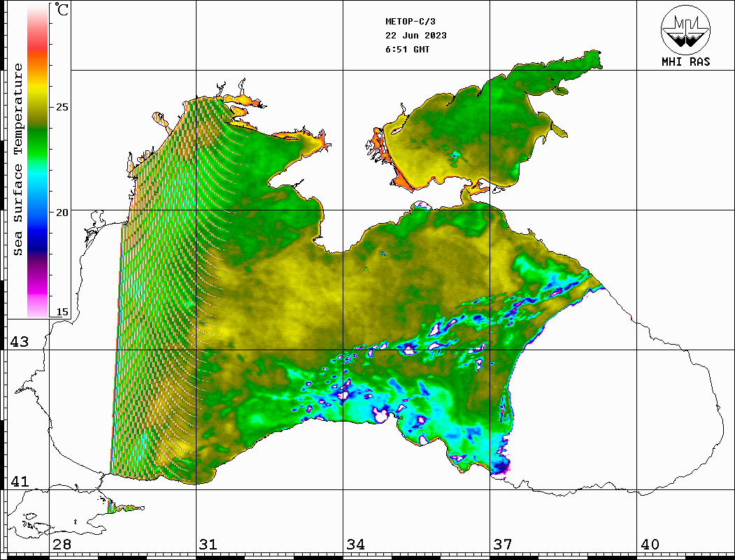Screen dimensions: 735x560
Task: Click the '°C' unit label
Action: click(62, 9)
